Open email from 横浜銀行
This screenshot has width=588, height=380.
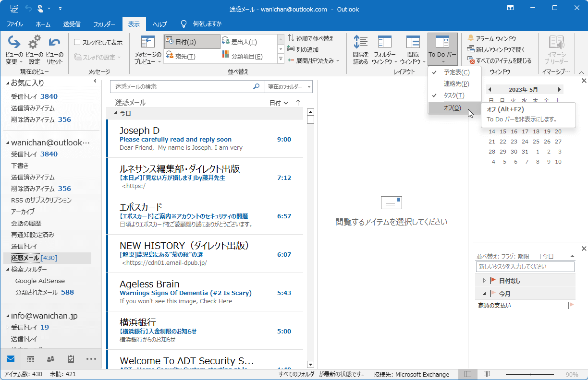[x=205, y=330]
